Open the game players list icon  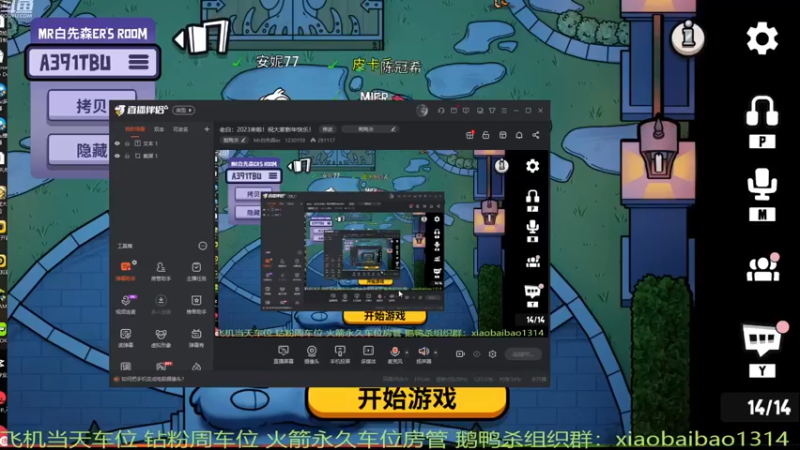763,267
